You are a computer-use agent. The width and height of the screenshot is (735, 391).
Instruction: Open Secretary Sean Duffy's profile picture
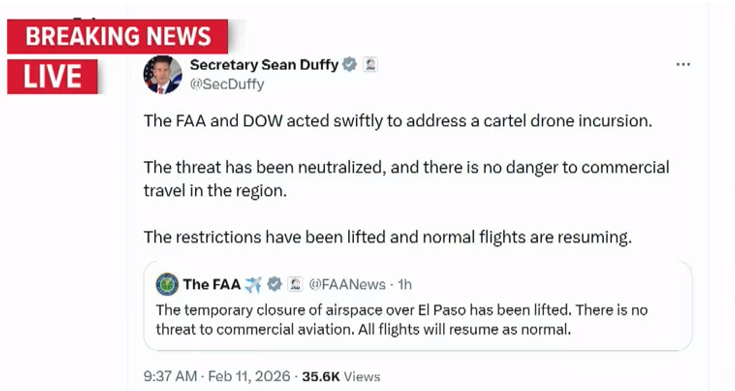[x=163, y=75]
